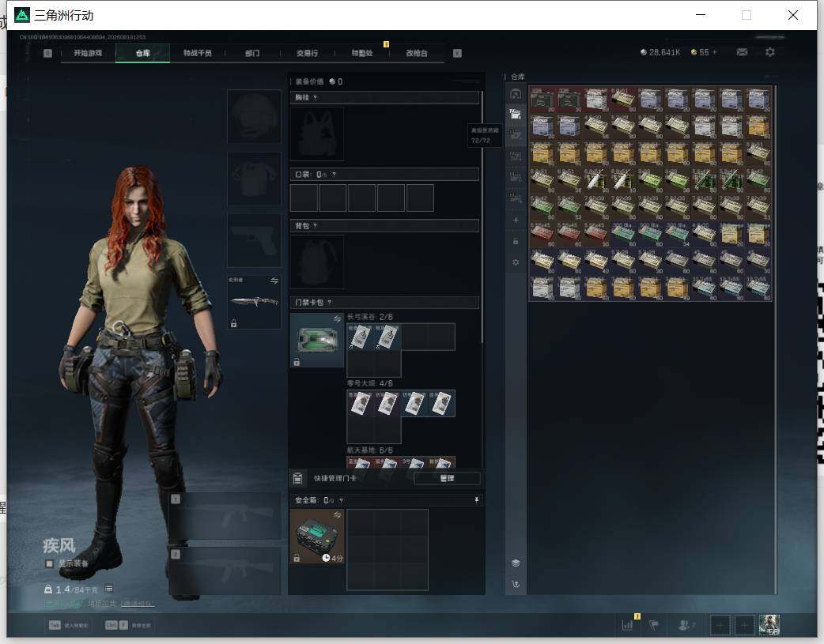
Task: Click the warehouse sidebar gear icon
Action: coord(516,262)
